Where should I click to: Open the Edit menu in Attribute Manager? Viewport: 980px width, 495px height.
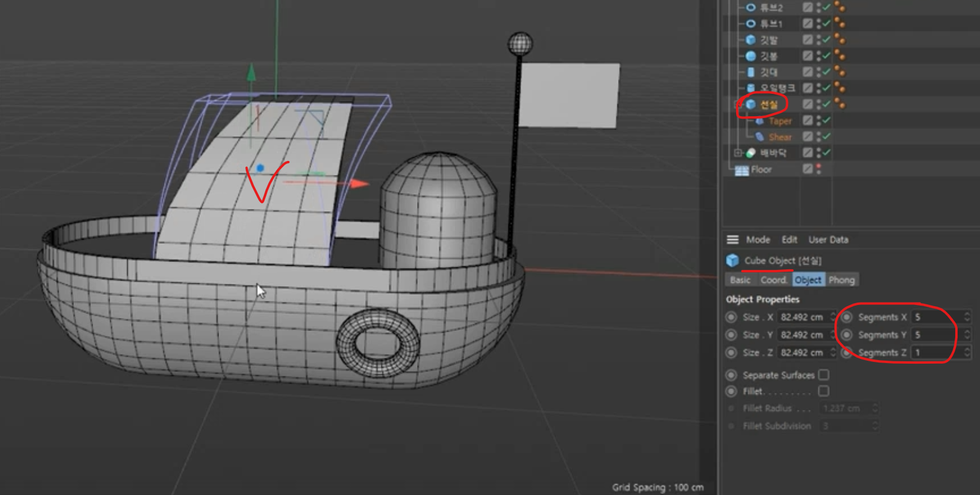(x=789, y=240)
